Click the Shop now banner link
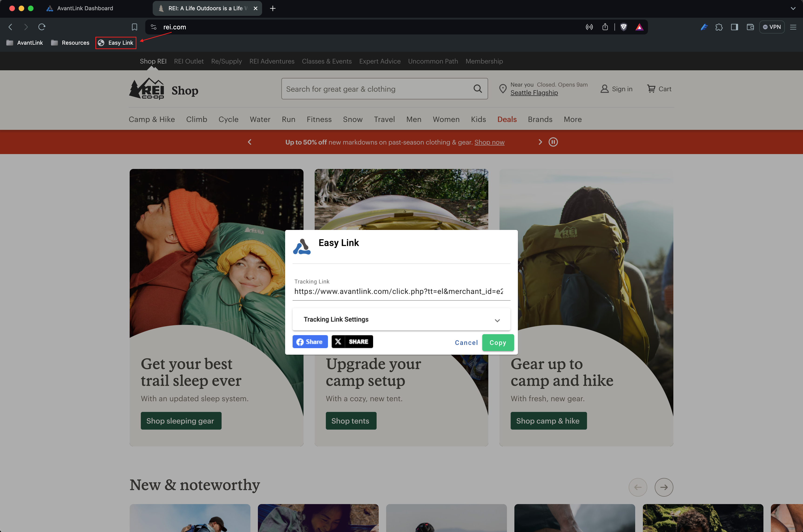The height and width of the screenshot is (532, 803). click(489, 142)
